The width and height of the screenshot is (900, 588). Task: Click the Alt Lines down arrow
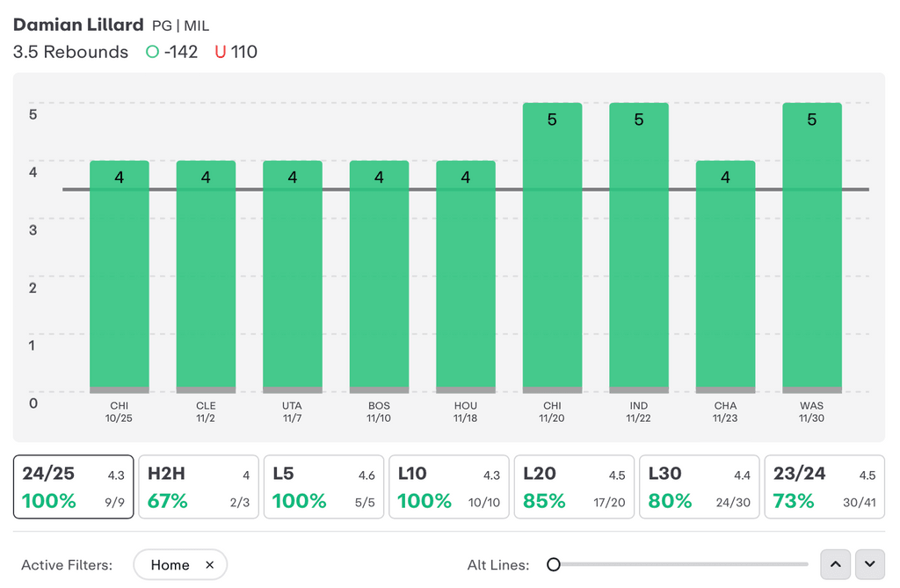tap(870, 564)
